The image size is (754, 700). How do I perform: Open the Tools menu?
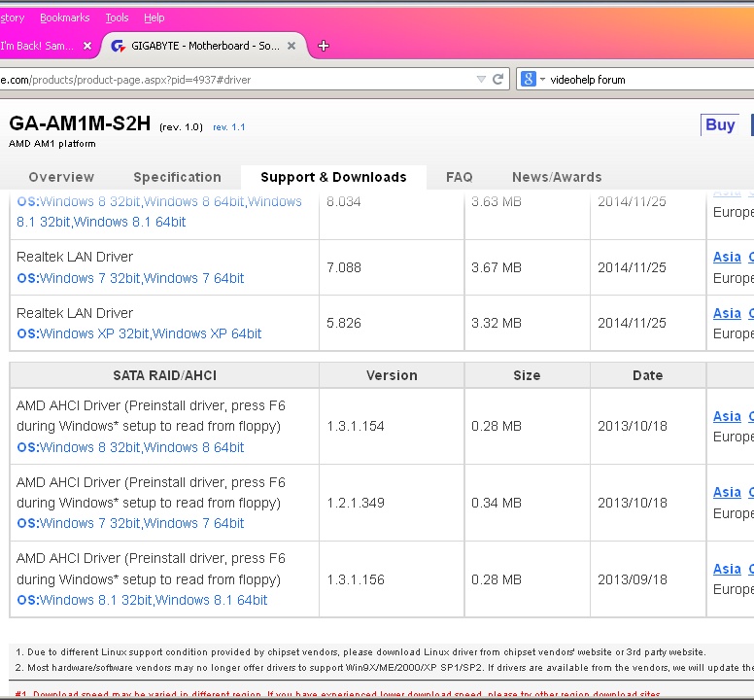tap(117, 17)
